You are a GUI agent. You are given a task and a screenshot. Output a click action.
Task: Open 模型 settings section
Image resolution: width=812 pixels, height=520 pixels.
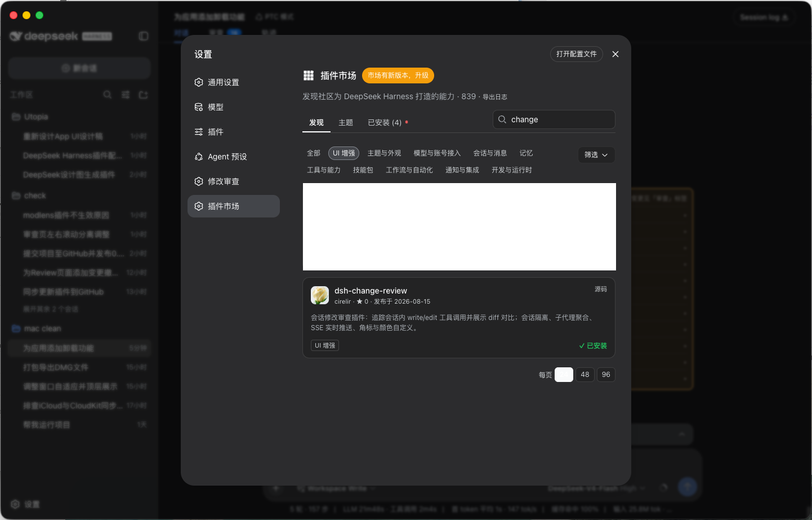(x=233, y=107)
